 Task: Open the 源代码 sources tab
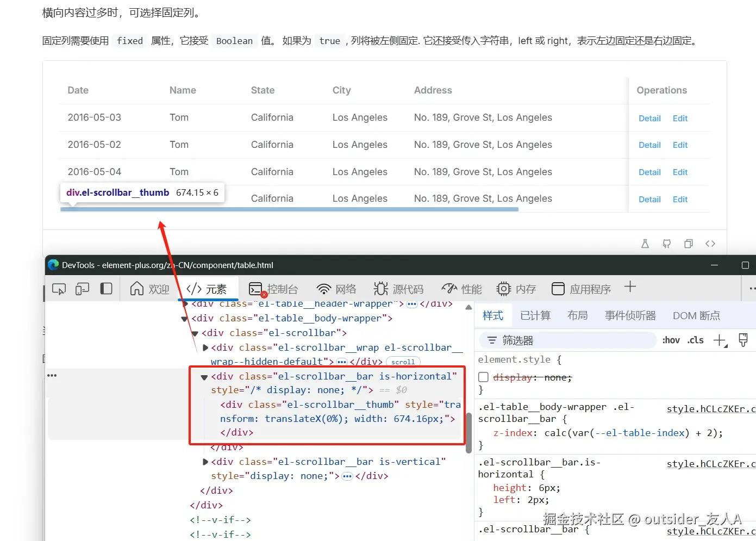[x=398, y=289]
